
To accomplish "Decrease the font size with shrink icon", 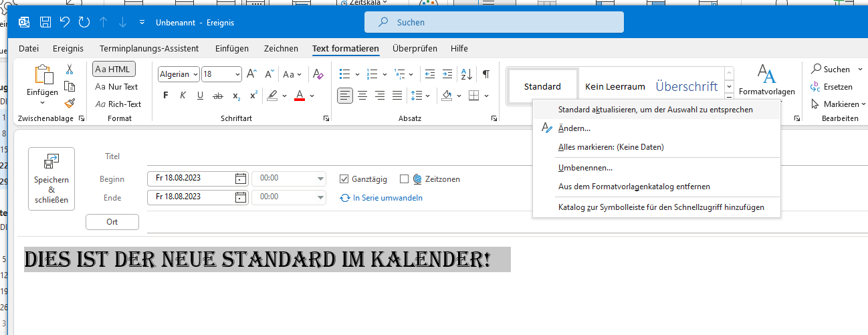I will (269, 74).
